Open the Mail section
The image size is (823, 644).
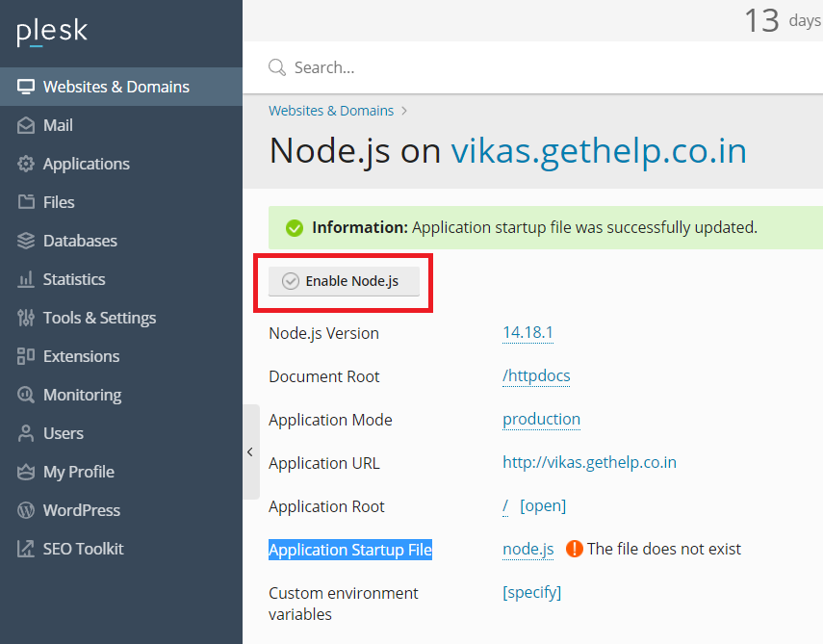[x=121, y=125]
